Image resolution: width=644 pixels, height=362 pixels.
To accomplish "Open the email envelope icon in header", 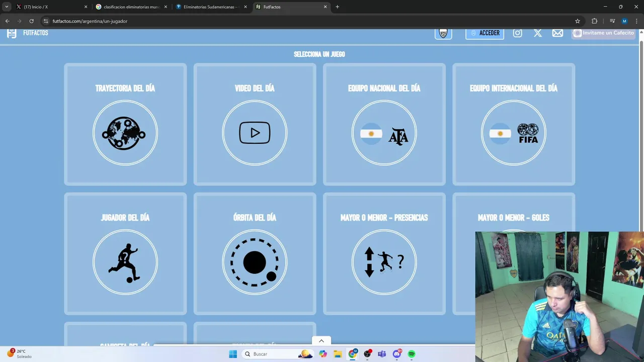I will point(557,33).
